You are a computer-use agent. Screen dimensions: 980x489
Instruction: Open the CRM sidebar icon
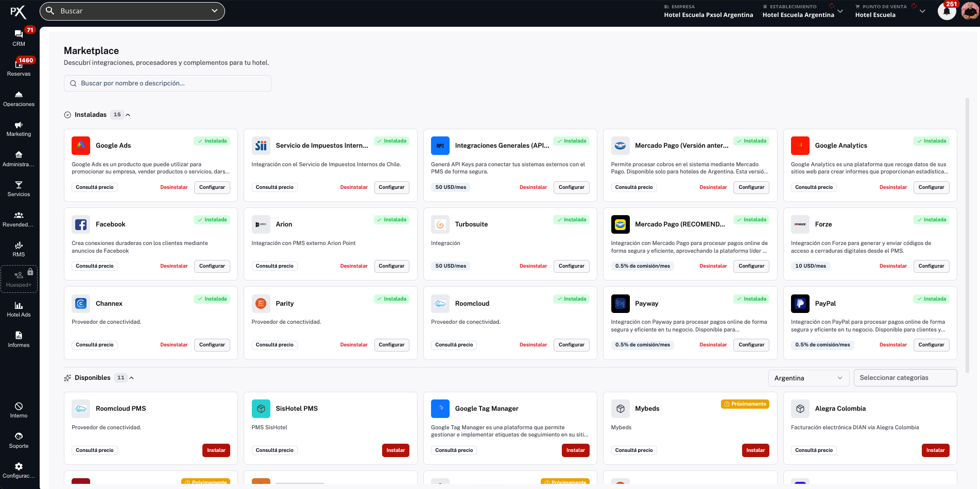coord(19,34)
